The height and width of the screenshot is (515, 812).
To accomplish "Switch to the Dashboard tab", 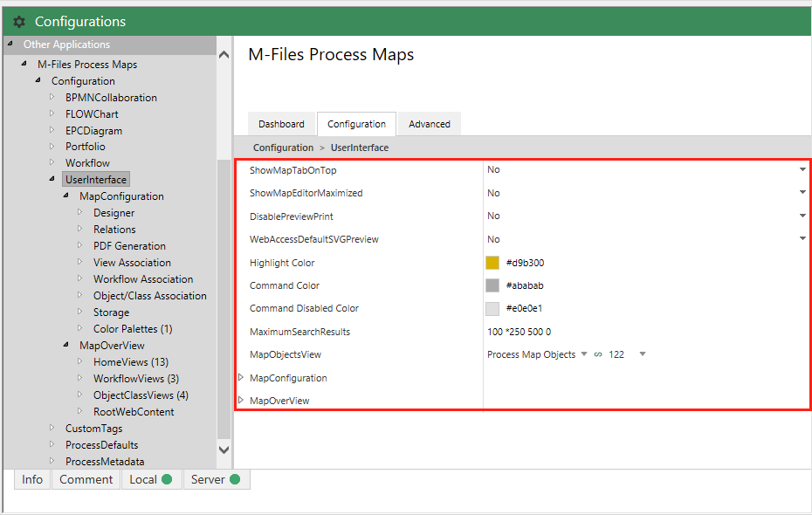I will point(281,124).
